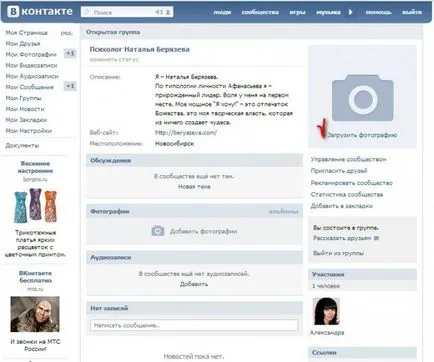Click ред. next to Моя Страница
Screen dimensions: 434x362
click(66, 33)
